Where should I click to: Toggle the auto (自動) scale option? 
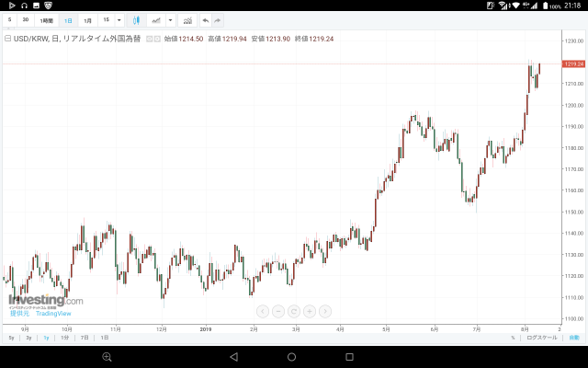(x=572, y=338)
